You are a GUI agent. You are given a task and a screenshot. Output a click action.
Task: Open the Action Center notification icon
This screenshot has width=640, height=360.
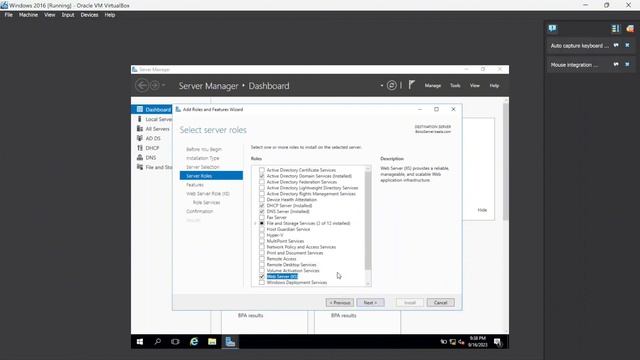[x=498, y=342]
